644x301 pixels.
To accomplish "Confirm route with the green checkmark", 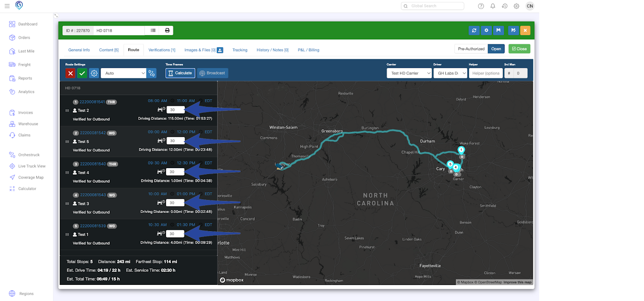I will pyautogui.click(x=82, y=73).
